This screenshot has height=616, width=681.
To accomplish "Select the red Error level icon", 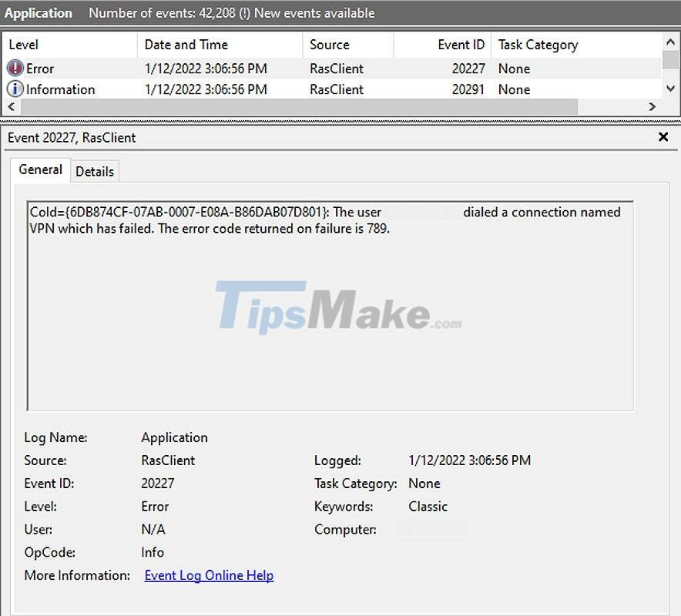I will (x=15, y=69).
